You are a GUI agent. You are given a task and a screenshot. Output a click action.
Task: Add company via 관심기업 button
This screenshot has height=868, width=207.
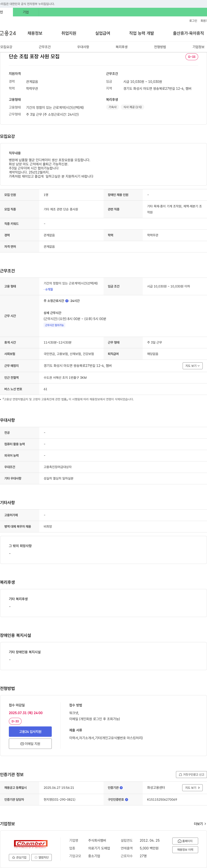point(19,858)
